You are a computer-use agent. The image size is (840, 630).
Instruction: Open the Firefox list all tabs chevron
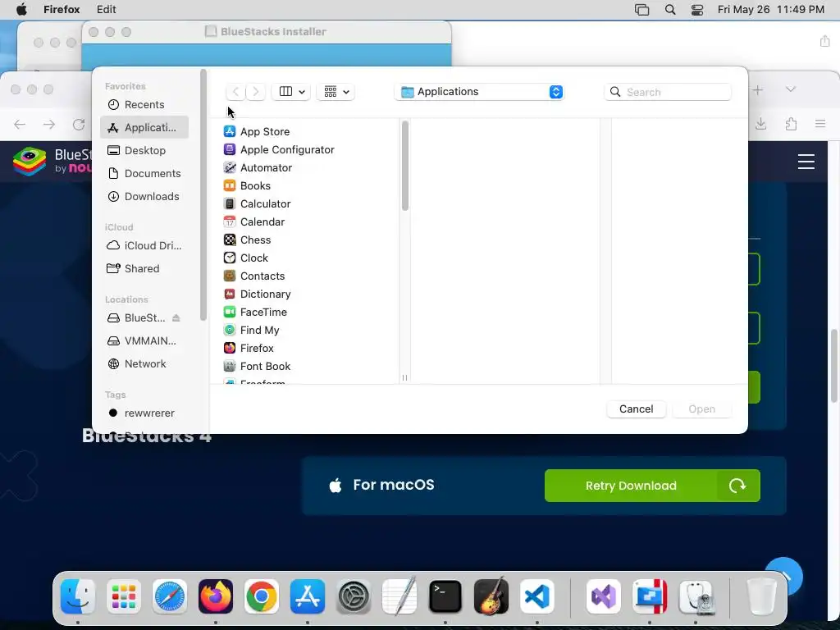pyautogui.click(x=791, y=89)
